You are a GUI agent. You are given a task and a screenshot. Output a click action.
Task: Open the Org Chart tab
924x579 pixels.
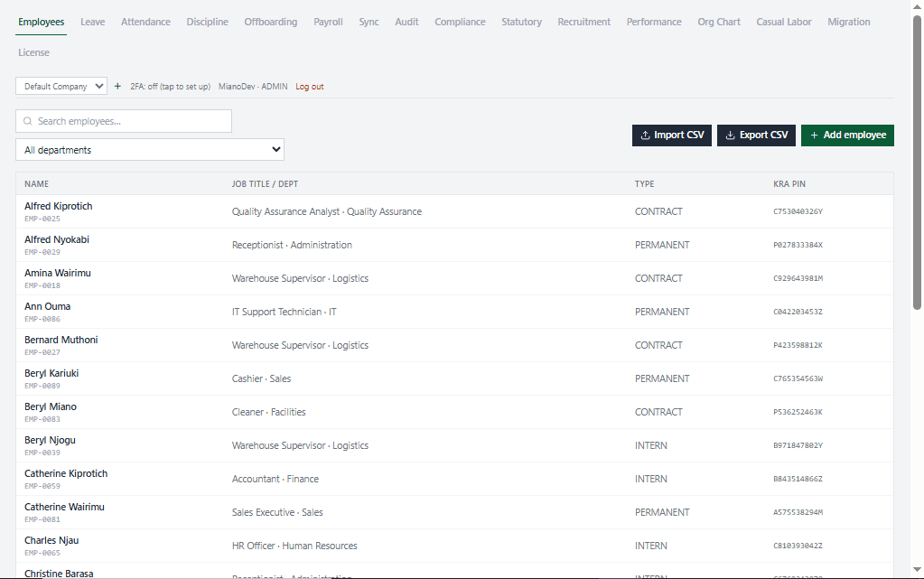[x=719, y=22]
